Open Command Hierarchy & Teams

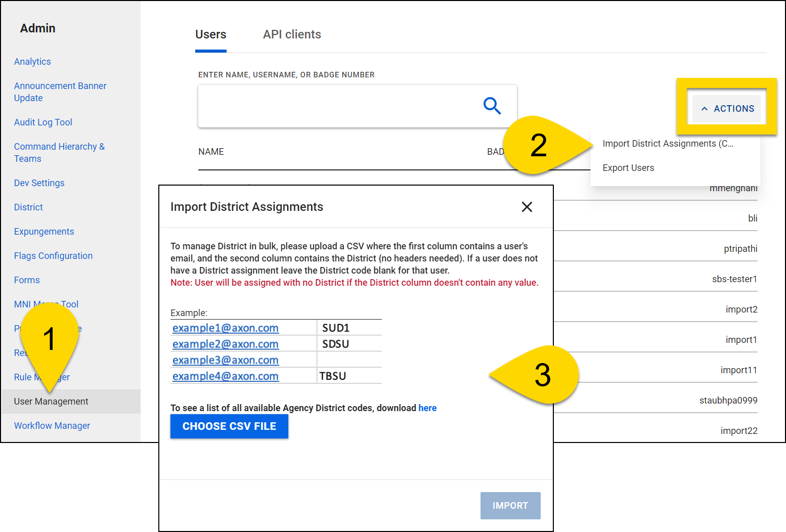pos(59,152)
